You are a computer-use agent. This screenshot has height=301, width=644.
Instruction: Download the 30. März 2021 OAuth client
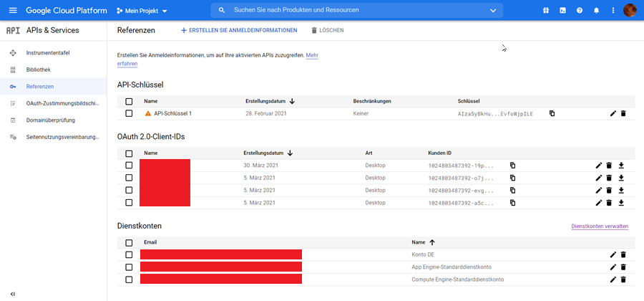coord(621,166)
